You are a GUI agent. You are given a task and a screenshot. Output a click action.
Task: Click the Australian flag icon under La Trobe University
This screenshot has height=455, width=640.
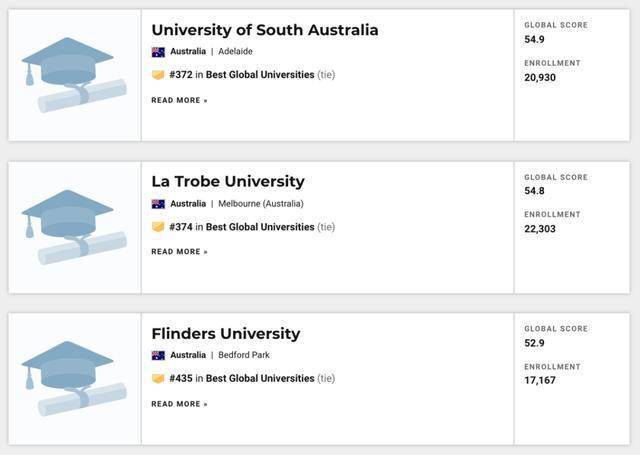158,204
